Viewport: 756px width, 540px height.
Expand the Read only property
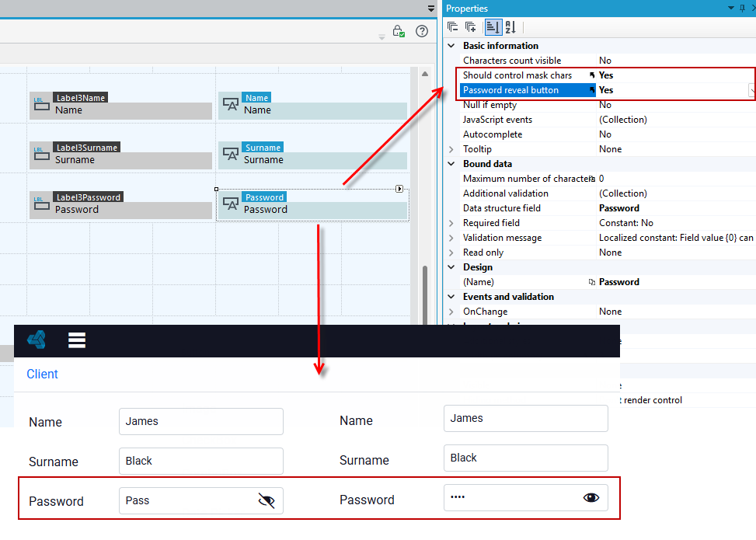tap(451, 253)
